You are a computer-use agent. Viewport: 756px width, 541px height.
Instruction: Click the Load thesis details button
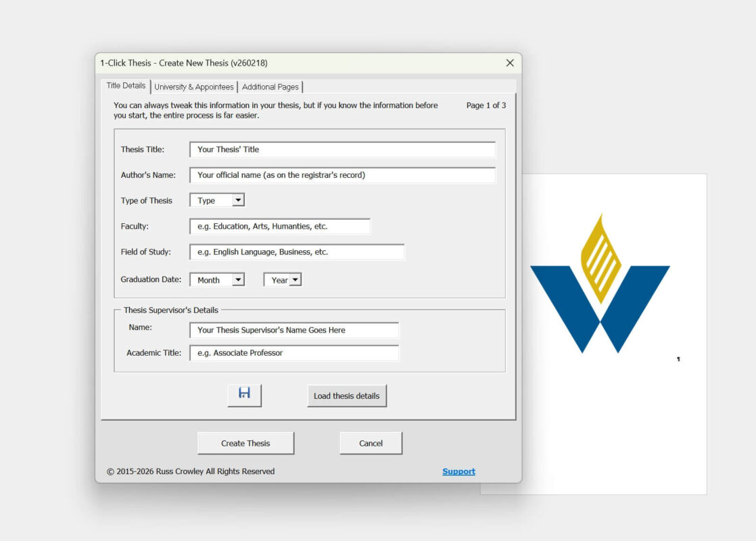(x=346, y=396)
